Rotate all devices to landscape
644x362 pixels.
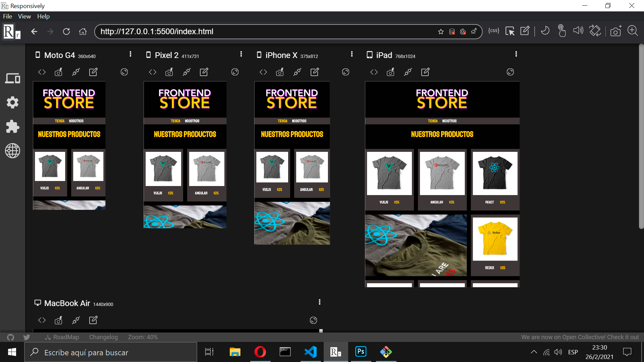click(595, 31)
